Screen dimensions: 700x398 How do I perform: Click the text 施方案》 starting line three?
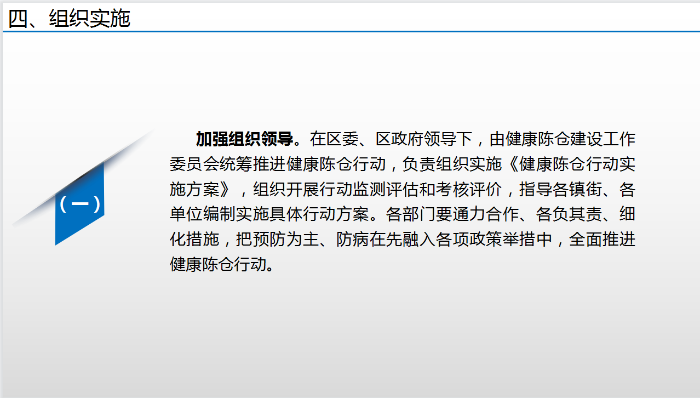[200, 190]
